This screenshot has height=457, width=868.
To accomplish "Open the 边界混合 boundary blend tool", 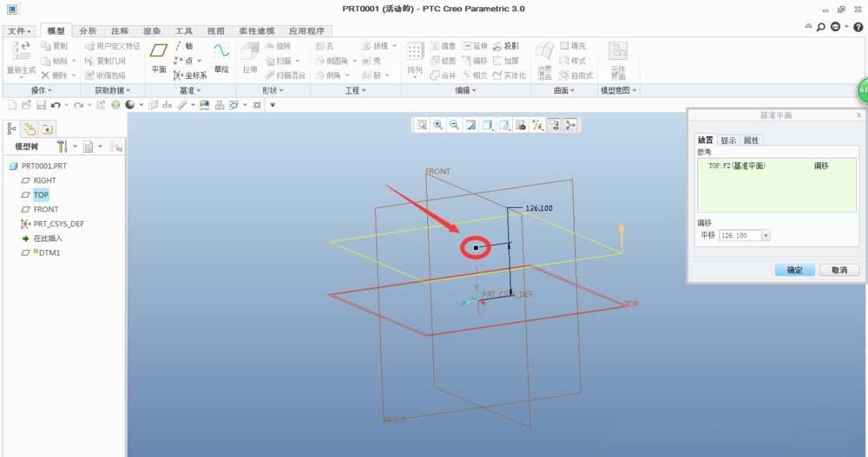I will (x=545, y=61).
